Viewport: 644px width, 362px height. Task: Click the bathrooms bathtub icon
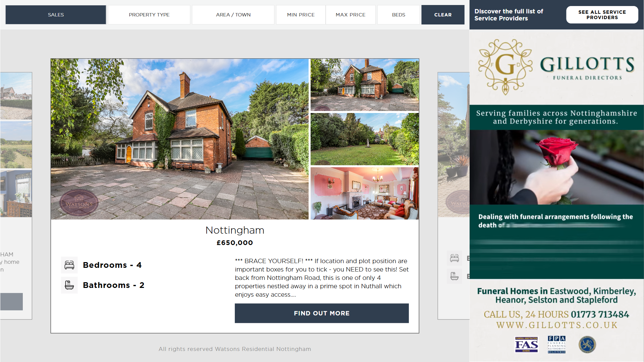[x=69, y=285]
